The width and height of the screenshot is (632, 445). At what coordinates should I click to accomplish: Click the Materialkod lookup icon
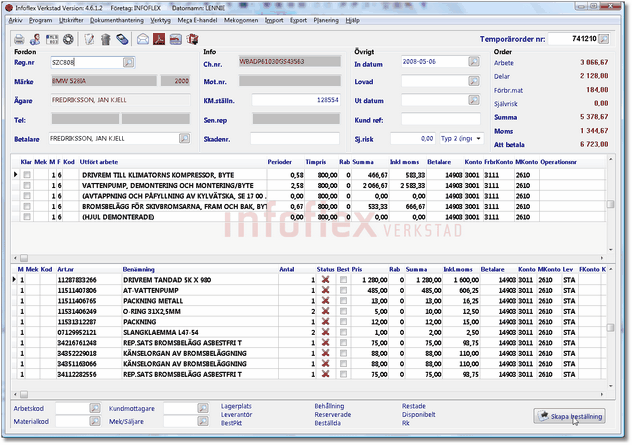point(95,421)
